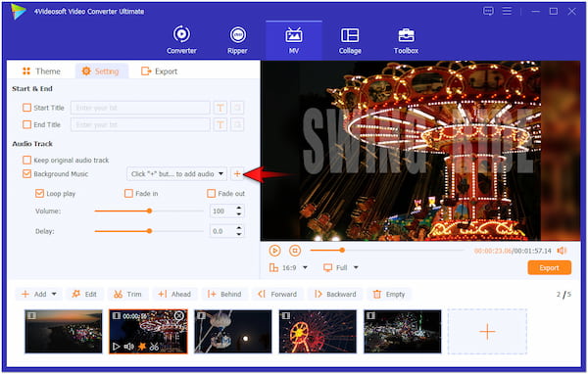Check Keep original audio track

coord(27,161)
